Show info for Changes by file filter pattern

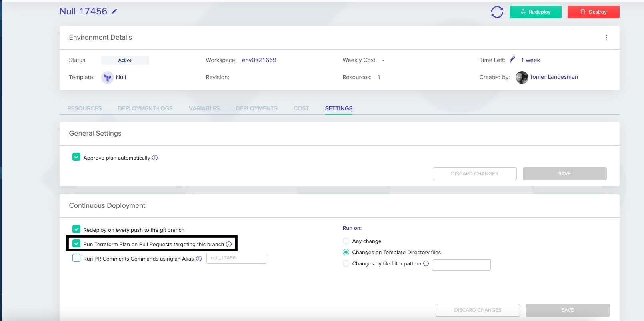[426, 263]
